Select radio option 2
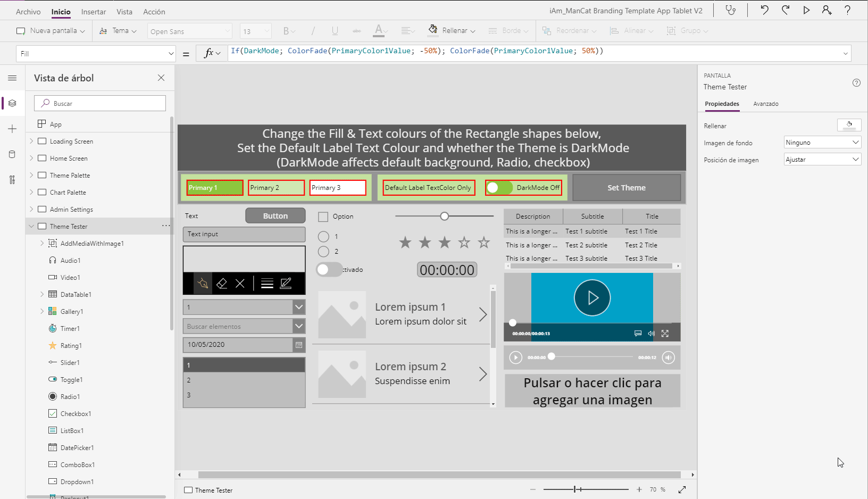 pyautogui.click(x=323, y=251)
